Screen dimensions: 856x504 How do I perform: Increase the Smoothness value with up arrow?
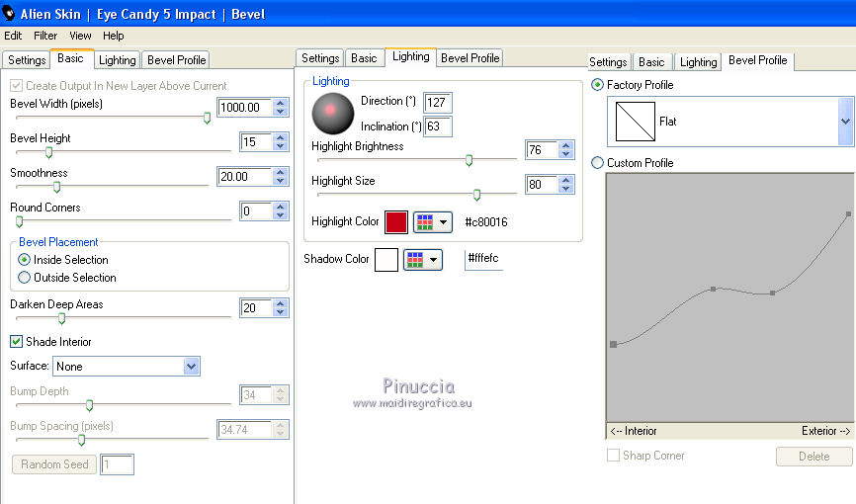pos(281,173)
